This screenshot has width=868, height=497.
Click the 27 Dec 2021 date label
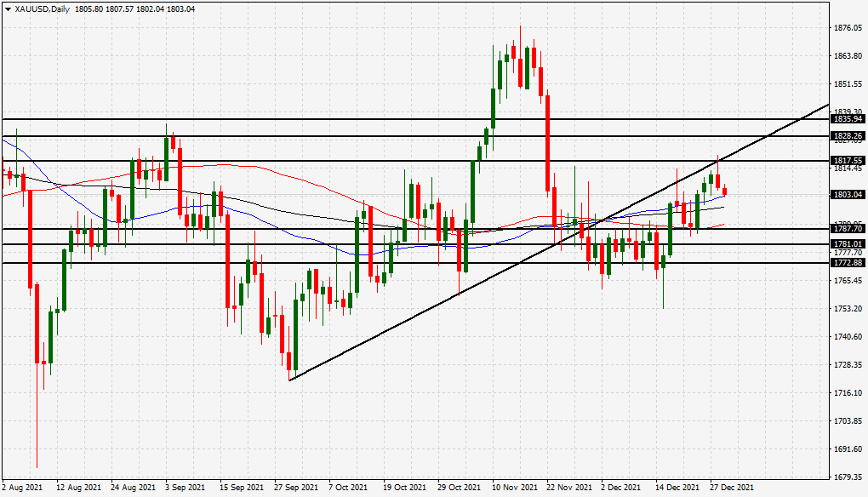pyautogui.click(x=731, y=488)
